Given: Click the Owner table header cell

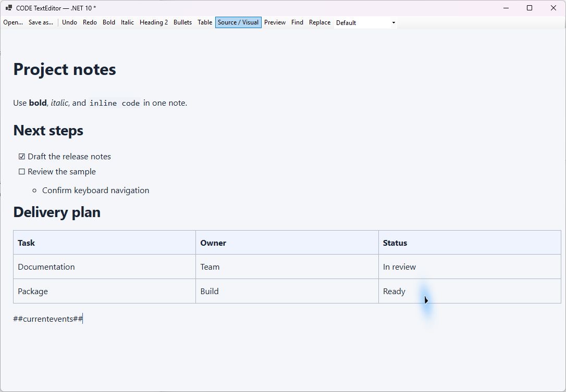Looking at the screenshot, I should 287,243.
